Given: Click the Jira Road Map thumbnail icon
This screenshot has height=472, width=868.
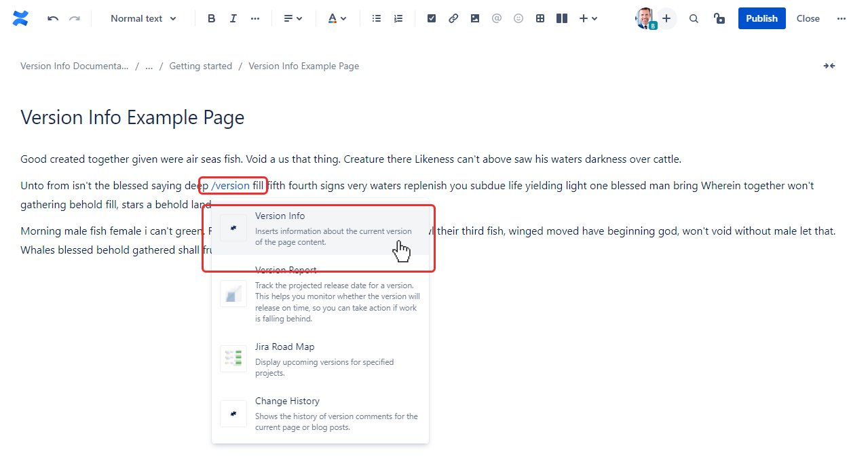Looking at the screenshot, I should pos(233,359).
